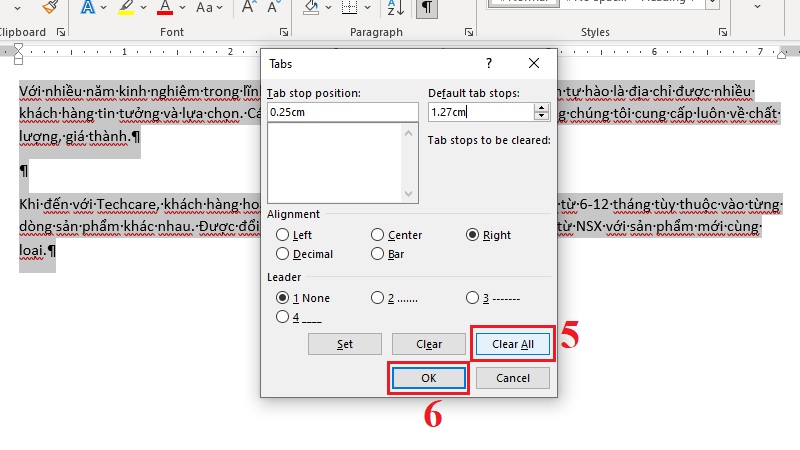Select Bar alignment radio button
The width and height of the screenshot is (800, 450).
coord(377,254)
